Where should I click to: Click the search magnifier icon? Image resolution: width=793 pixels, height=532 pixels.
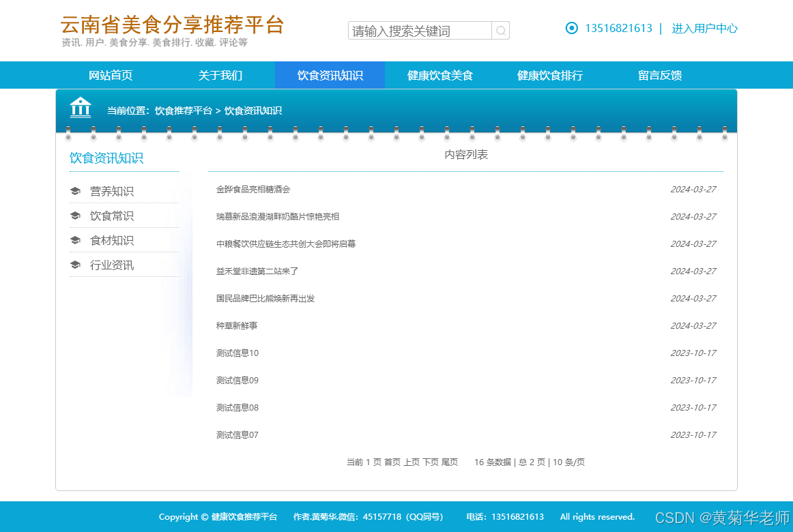tap(501, 30)
